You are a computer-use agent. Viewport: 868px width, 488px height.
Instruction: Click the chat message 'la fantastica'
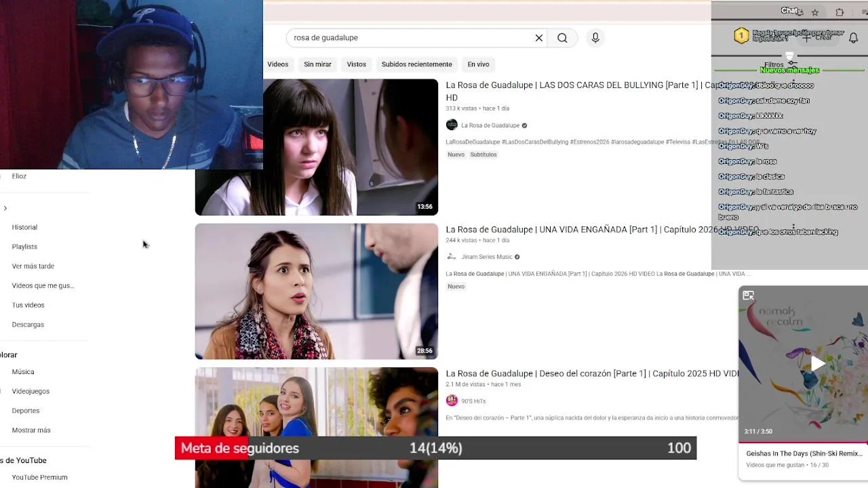coord(774,192)
